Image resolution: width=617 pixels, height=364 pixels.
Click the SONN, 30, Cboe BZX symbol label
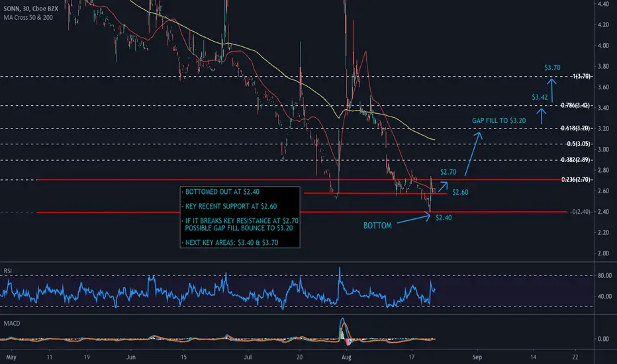click(31, 8)
